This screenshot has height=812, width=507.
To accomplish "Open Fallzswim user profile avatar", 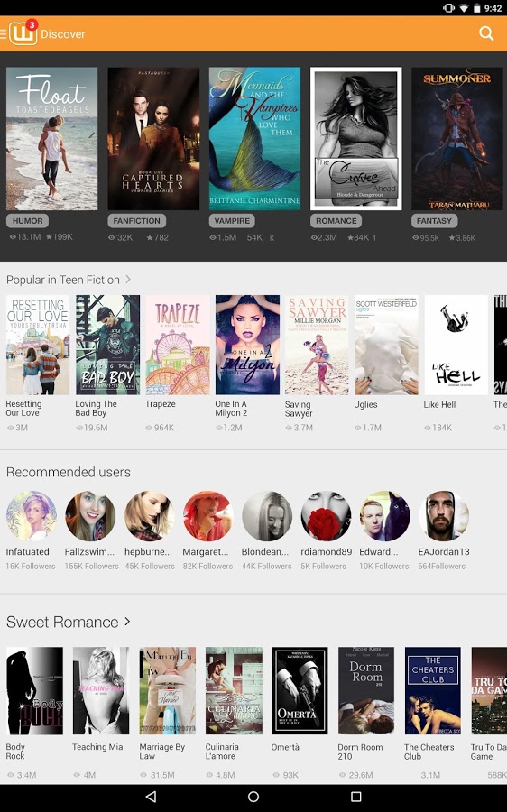I will pos(90,516).
